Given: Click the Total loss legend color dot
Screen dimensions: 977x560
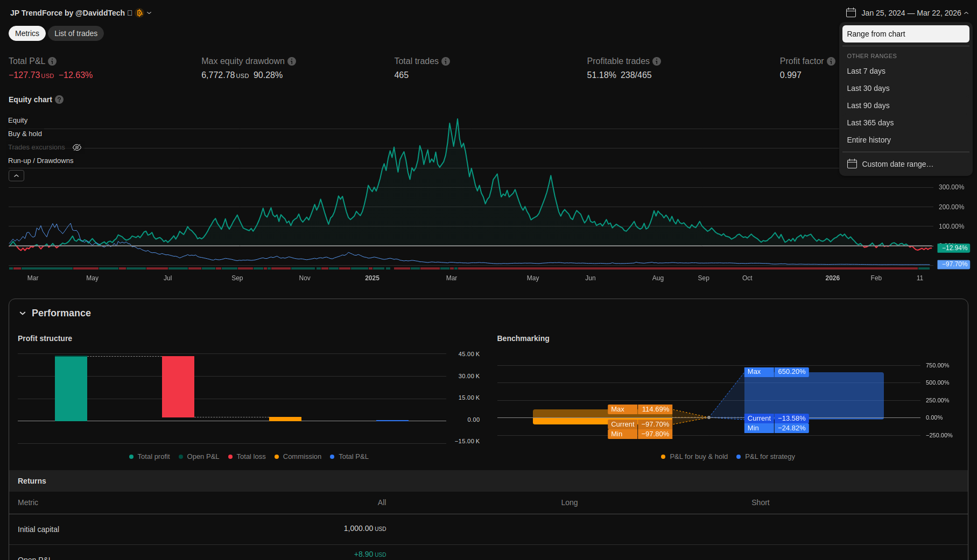Looking at the screenshot, I should (230, 457).
